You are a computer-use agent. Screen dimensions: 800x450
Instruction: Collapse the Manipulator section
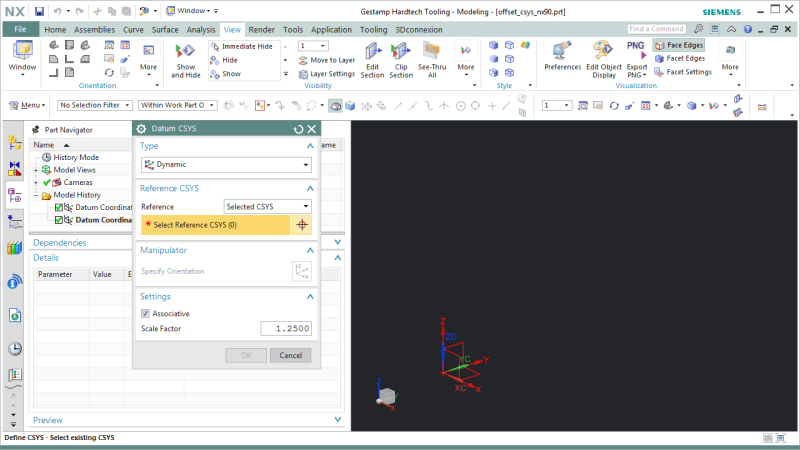point(310,250)
